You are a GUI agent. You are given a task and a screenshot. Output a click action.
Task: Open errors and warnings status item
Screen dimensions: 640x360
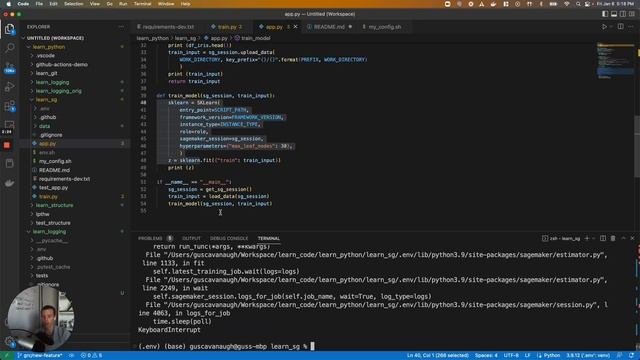click(91, 356)
